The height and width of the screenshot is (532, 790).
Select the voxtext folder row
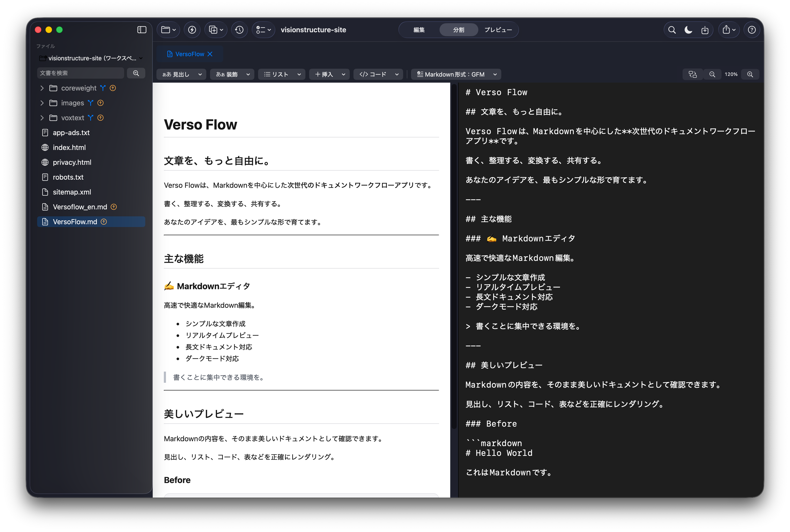click(x=91, y=118)
